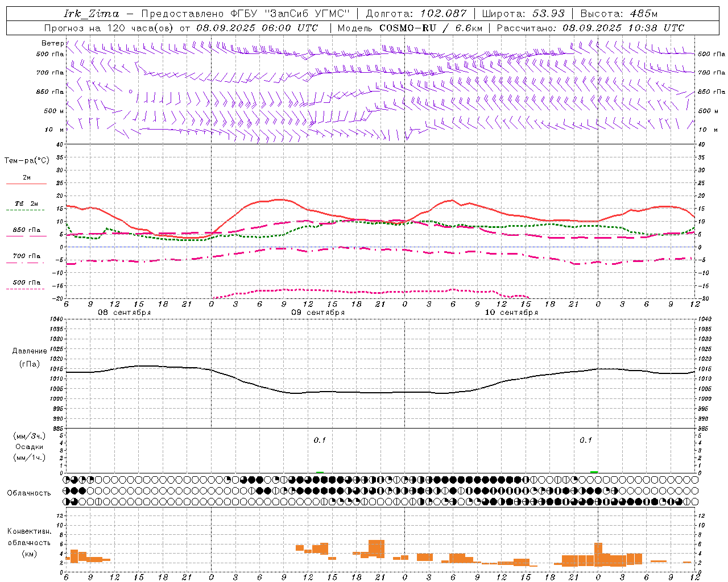728x582 pixels.
Task: Click the Осадки precipitation label
Action: pyautogui.click(x=29, y=447)
